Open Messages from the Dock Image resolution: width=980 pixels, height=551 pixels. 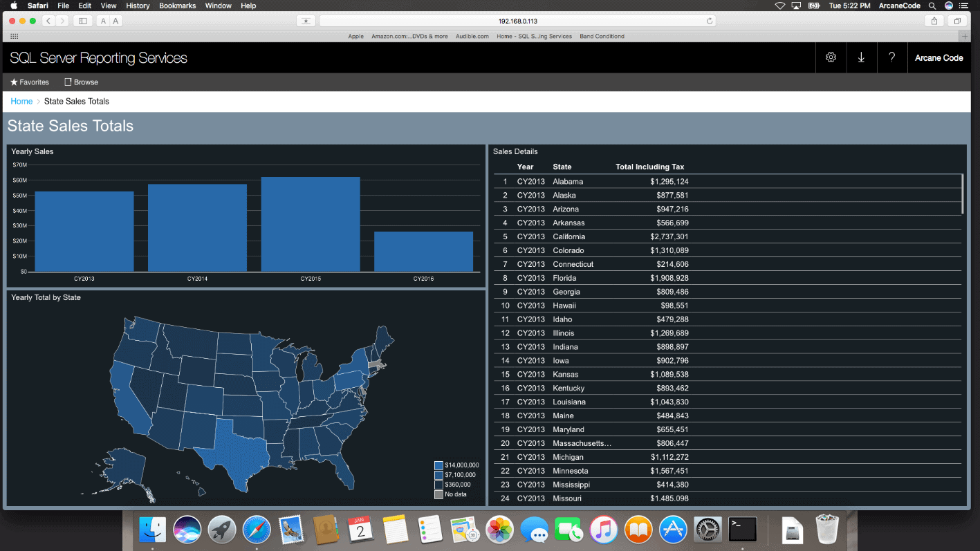click(535, 530)
